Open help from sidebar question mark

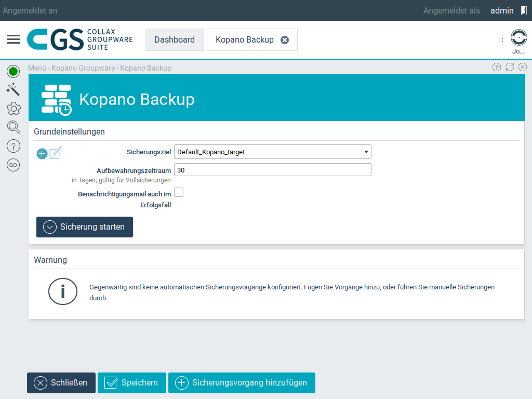14,146
